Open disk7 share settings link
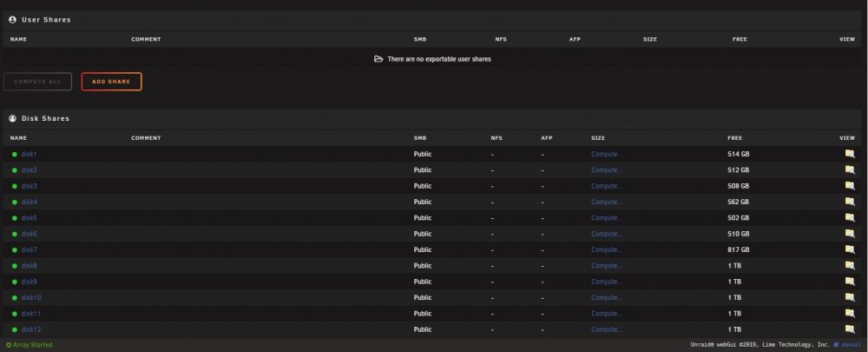868x352 pixels. 29,250
